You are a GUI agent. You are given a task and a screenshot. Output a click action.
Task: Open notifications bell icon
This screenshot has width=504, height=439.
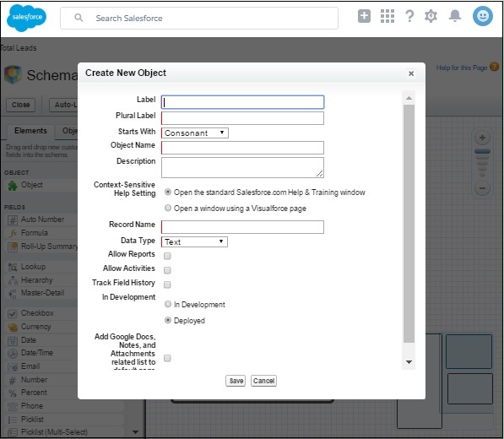click(x=455, y=16)
